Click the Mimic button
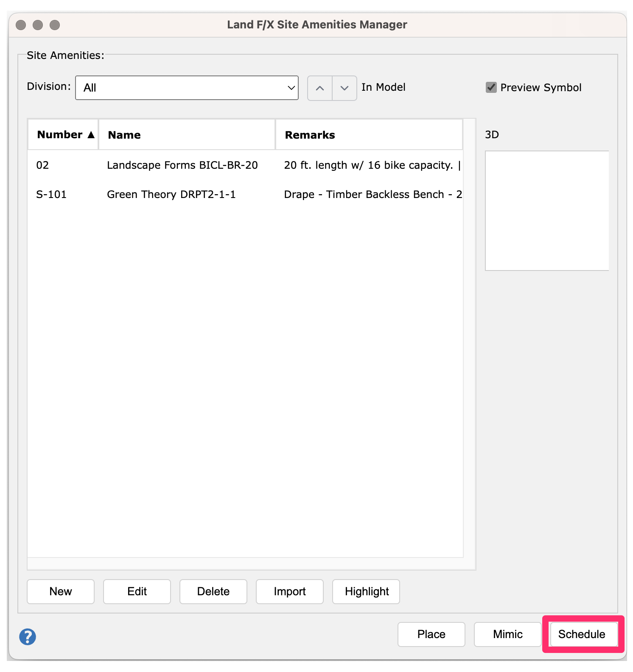Screen dimensions: 633x672 point(507,634)
